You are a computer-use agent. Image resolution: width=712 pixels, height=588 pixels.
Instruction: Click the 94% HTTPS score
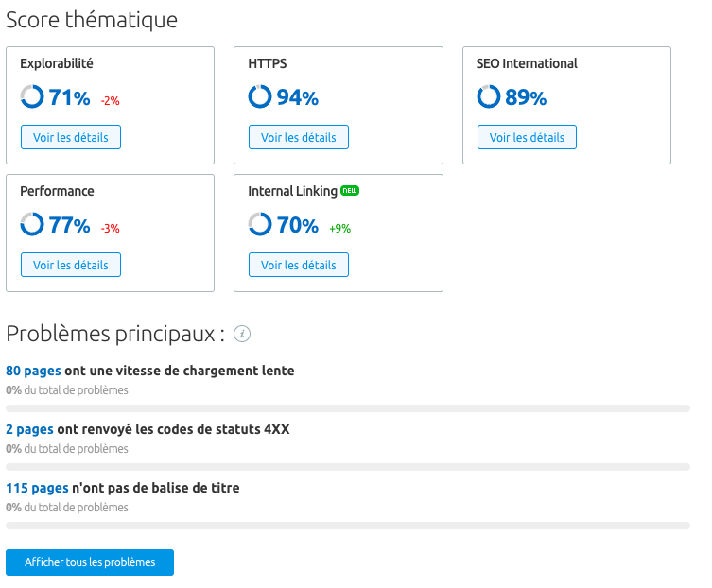(x=298, y=97)
